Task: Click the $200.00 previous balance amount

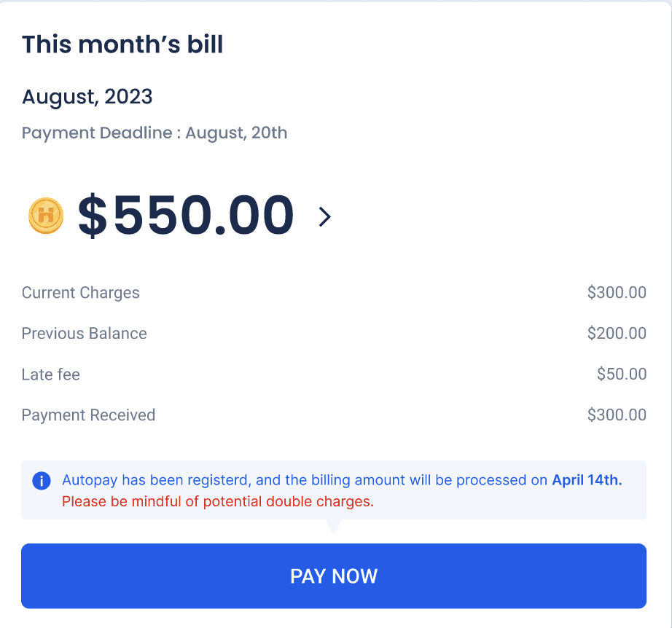Action: click(x=617, y=334)
